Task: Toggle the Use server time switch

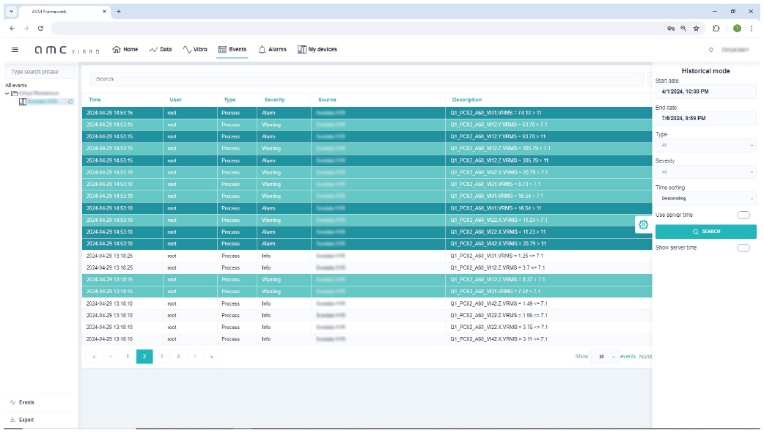Action: [x=743, y=215]
